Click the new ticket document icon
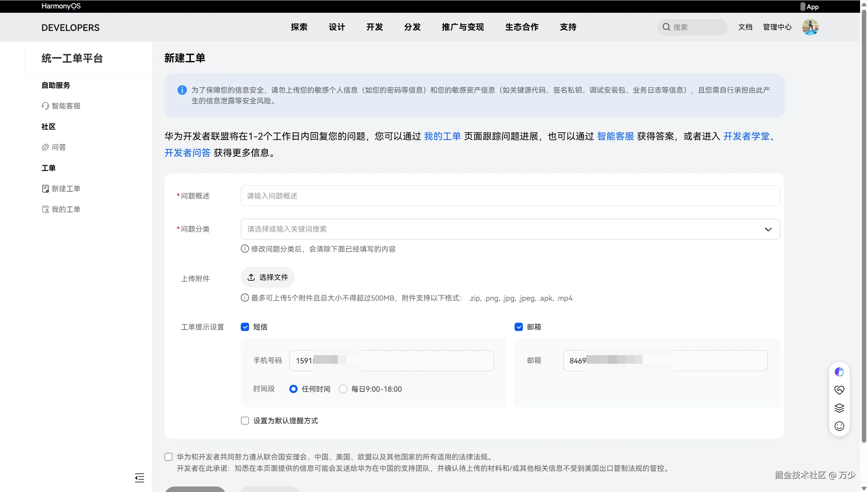This screenshot has height=492, width=868. click(45, 189)
